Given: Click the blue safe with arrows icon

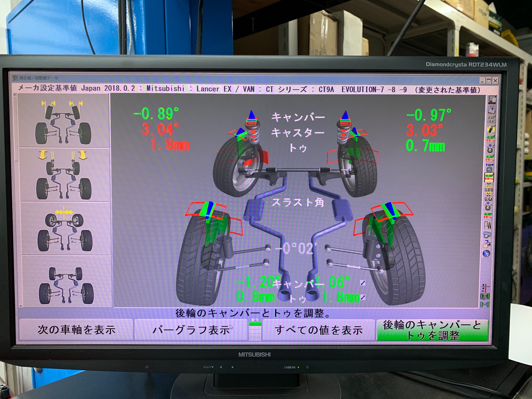Looking at the screenshot, I should [489, 167].
